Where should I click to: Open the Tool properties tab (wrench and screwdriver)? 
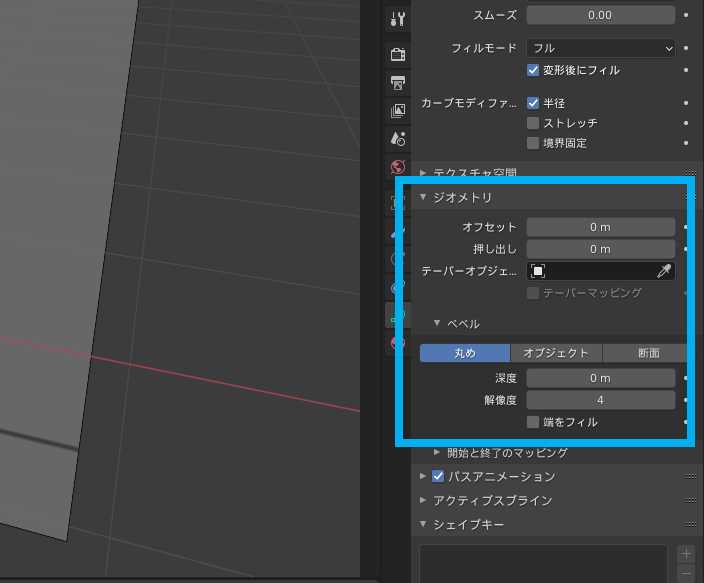click(x=398, y=19)
